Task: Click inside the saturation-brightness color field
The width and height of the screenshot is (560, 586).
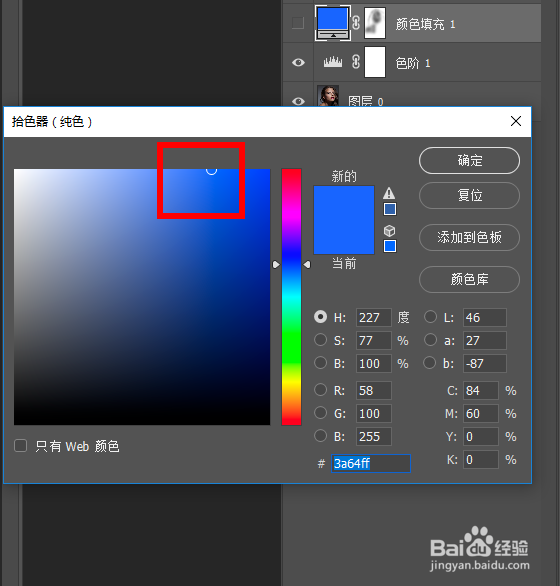Action: (142, 297)
